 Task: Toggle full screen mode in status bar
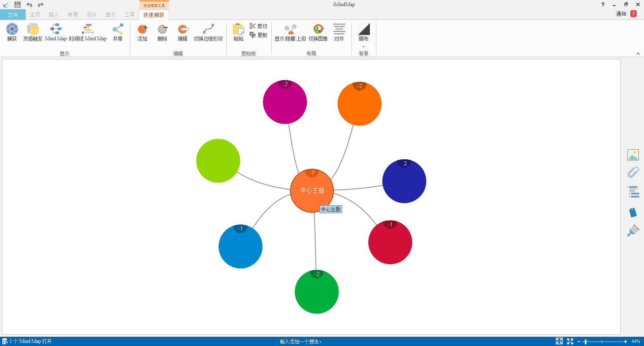(570, 341)
